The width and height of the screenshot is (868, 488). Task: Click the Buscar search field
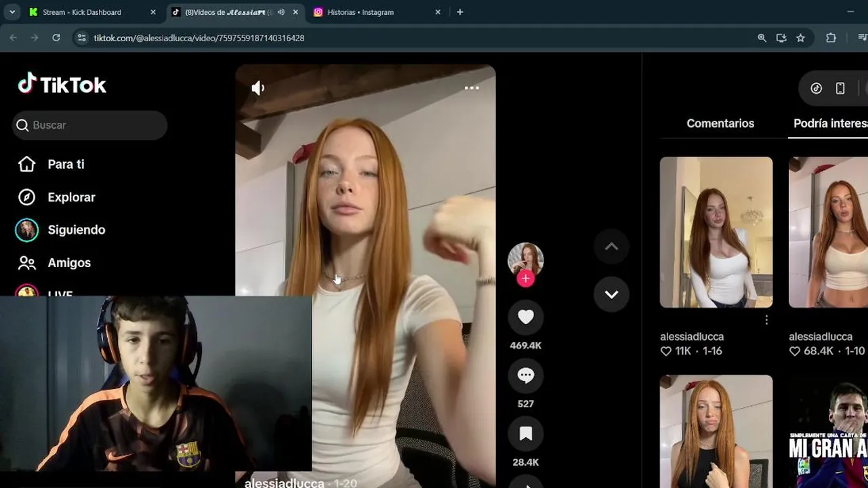89,125
